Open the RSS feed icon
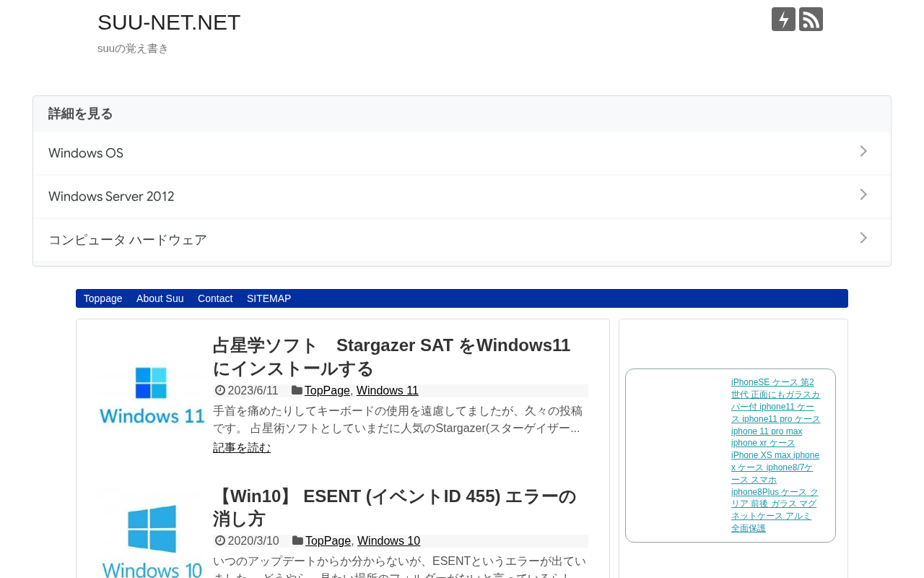 tap(811, 20)
